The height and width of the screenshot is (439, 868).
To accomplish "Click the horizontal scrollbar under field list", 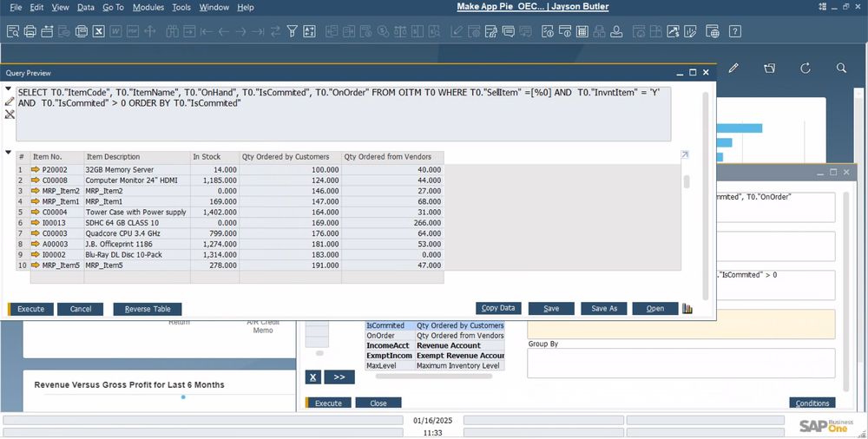I will [433, 376].
